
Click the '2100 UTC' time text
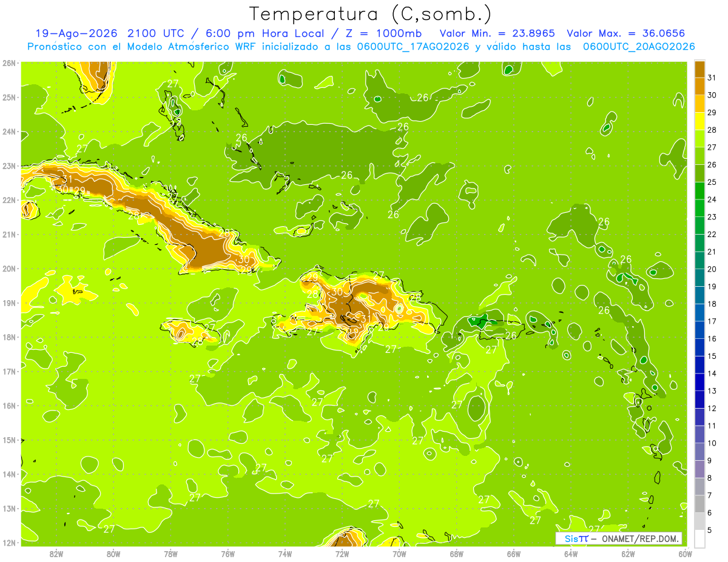[157, 33]
